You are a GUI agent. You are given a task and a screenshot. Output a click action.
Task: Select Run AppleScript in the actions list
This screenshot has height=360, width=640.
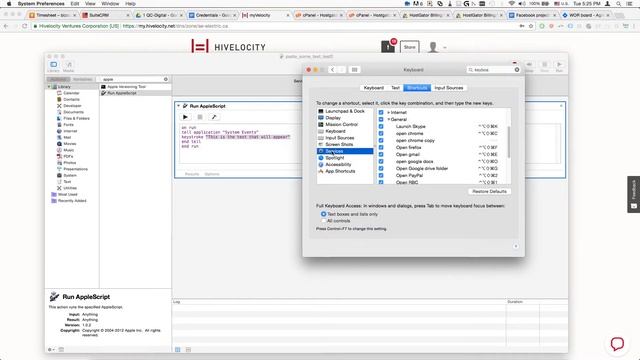click(x=135, y=93)
